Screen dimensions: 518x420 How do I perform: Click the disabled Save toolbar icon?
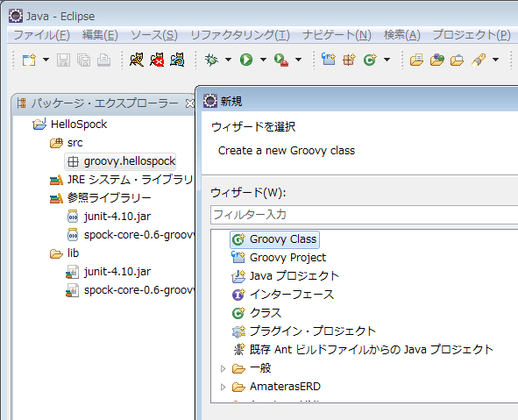click(x=63, y=61)
